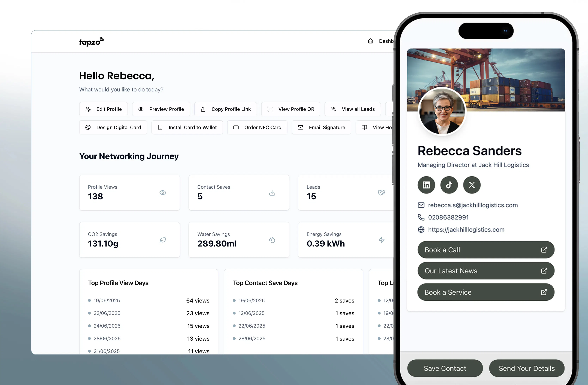
Task: Click the phone icon beside 02086382991
Action: (421, 217)
